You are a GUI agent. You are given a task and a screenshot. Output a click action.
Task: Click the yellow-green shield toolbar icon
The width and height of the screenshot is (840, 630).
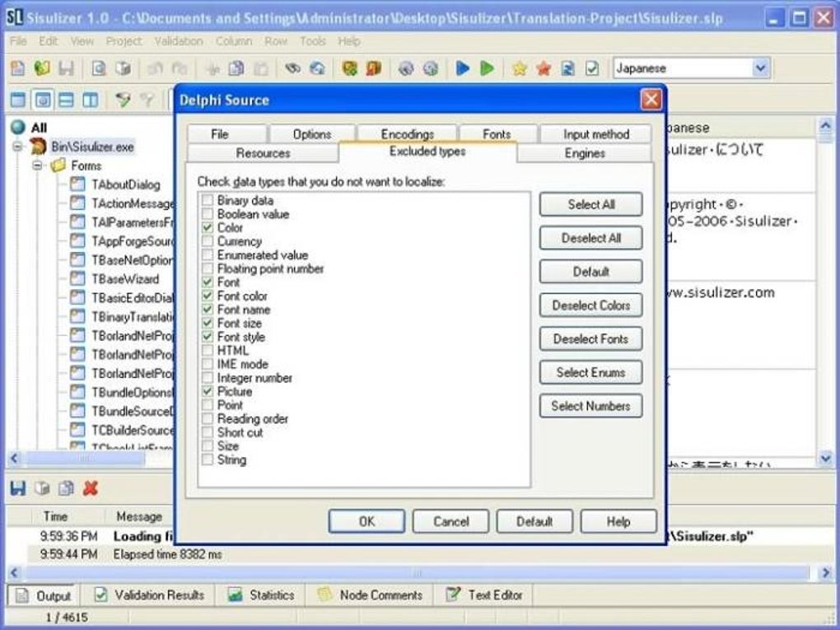pyautogui.click(x=349, y=68)
